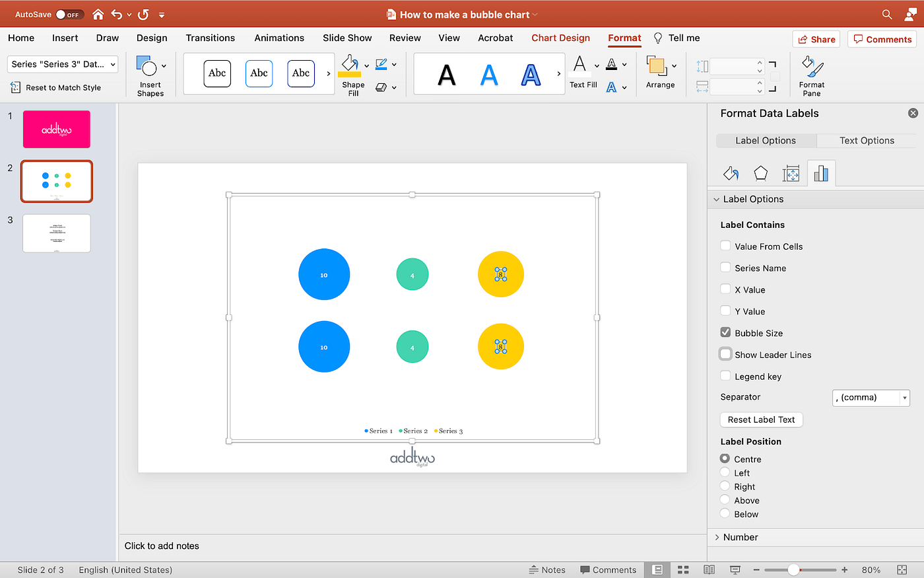Click the Reset Label Text button
Screen dimensions: 924x578
761,419
